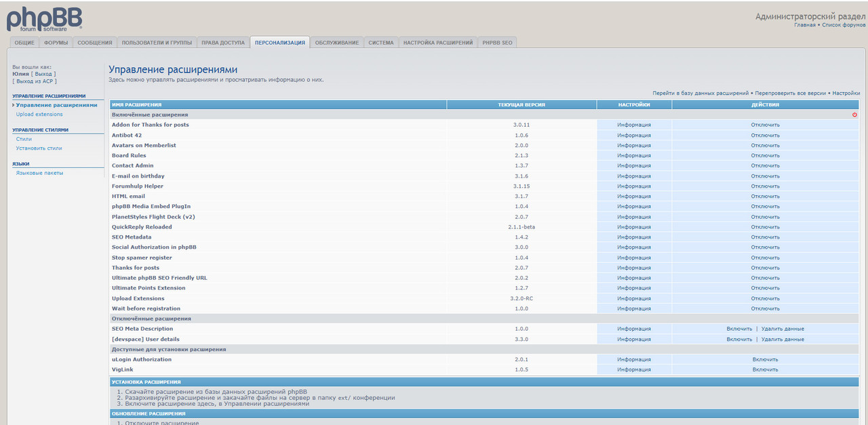Click Выход из ACP link

tap(35, 81)
